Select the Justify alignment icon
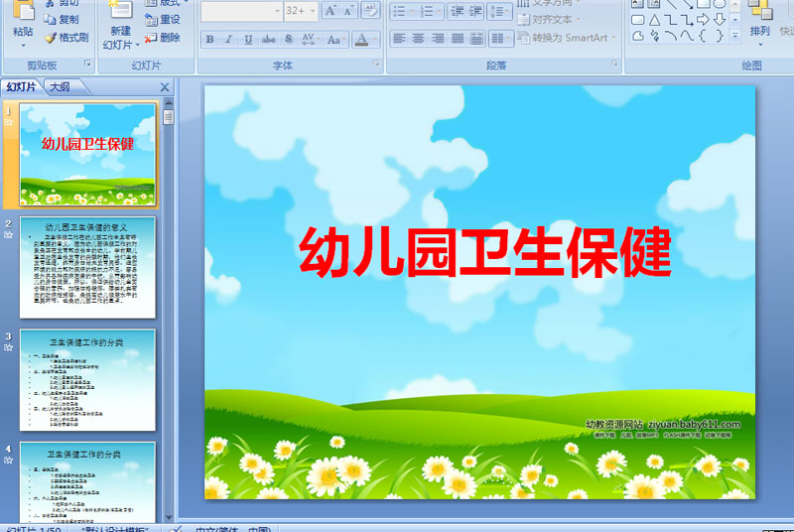 pyautogui.click(x=458, y=38)
